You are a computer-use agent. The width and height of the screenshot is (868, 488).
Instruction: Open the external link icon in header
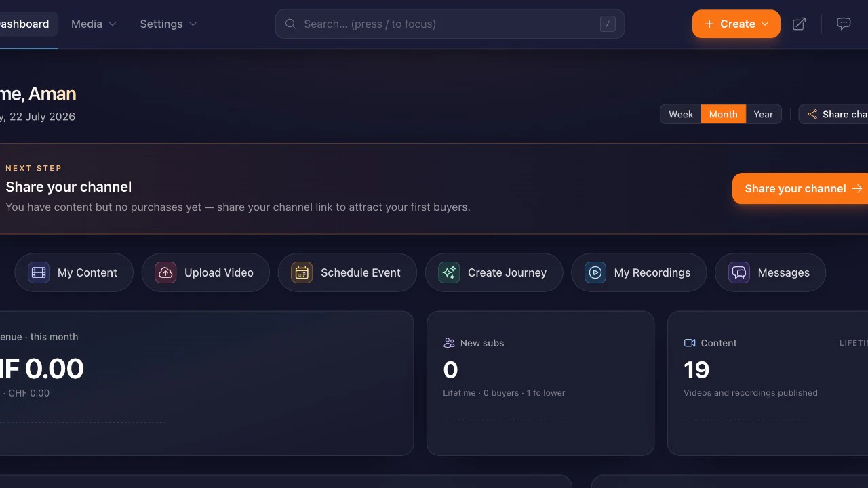coord(800,24)
